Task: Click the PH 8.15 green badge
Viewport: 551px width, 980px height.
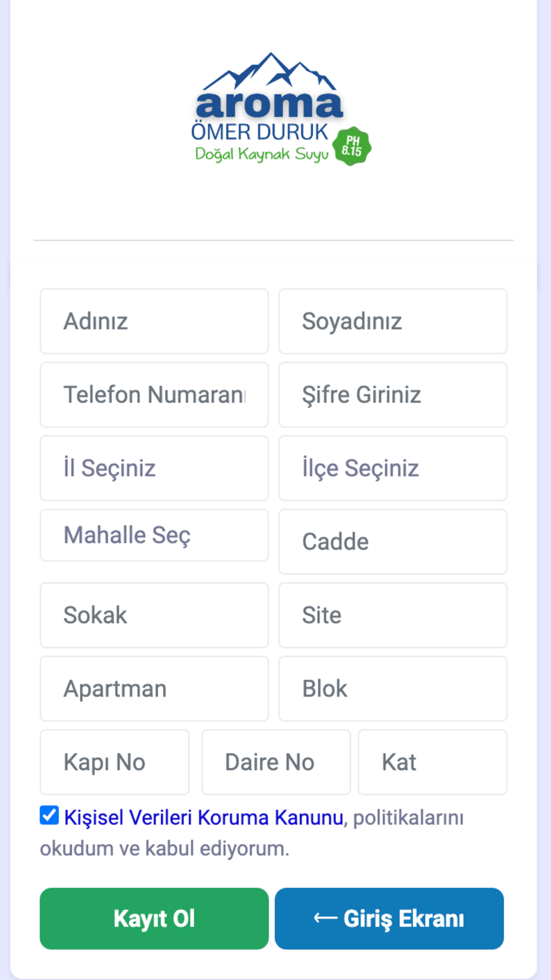Action: click(x=352, y=147)
